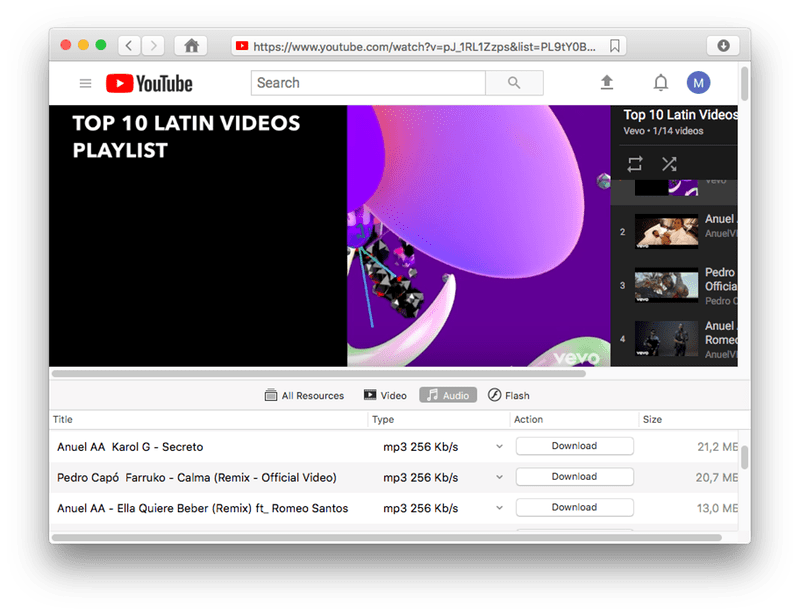Open the M account avatar
Viewport: 800px width, 614px height.
(x=698, y=83)
